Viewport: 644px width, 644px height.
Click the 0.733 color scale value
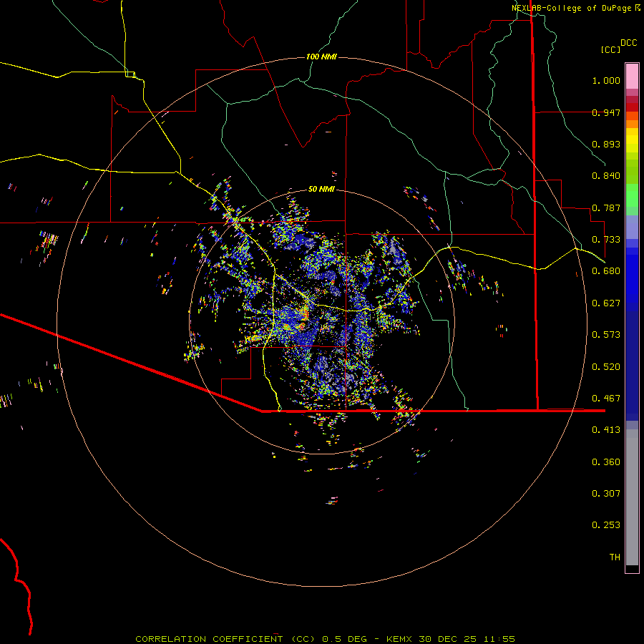[606, 240]
